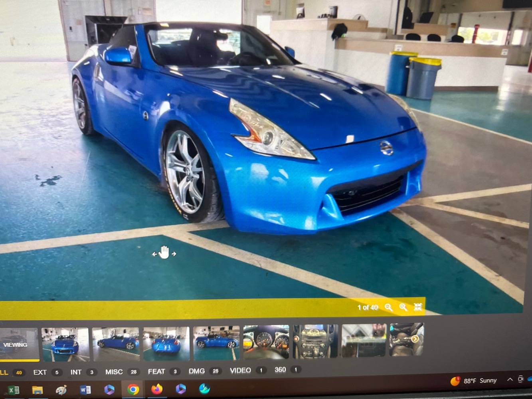The width and height of the screenshot is (532, 399).
Task: Open File Explorer from the taskbar
Action: point(37,390)
